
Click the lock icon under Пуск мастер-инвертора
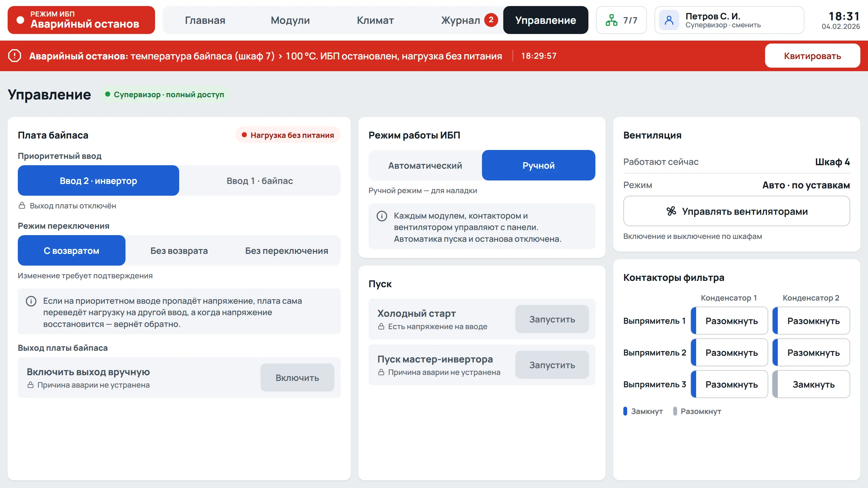point(381,372)
